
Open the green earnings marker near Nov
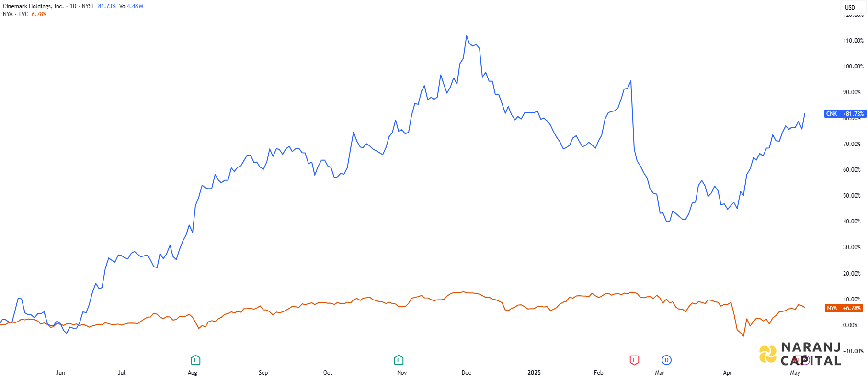click(399, 360)
